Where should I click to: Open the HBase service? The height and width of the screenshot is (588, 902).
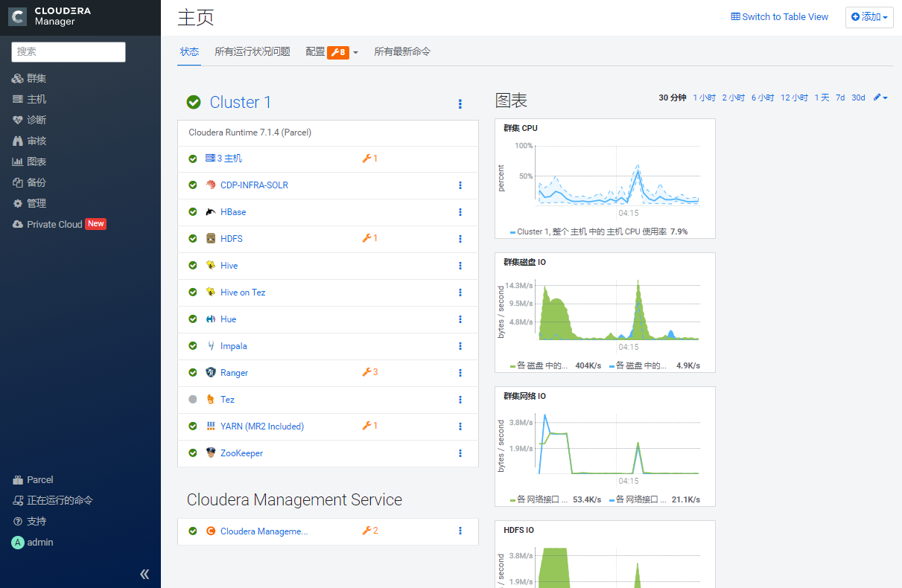232,212
